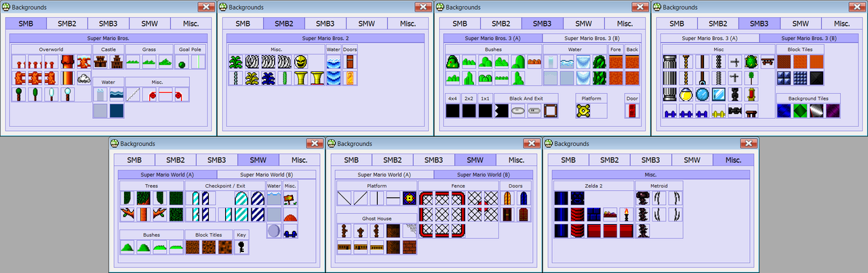Click the Super Mario Bros. 2 header bar
The image size is (868, 273).
click(325, 39)
